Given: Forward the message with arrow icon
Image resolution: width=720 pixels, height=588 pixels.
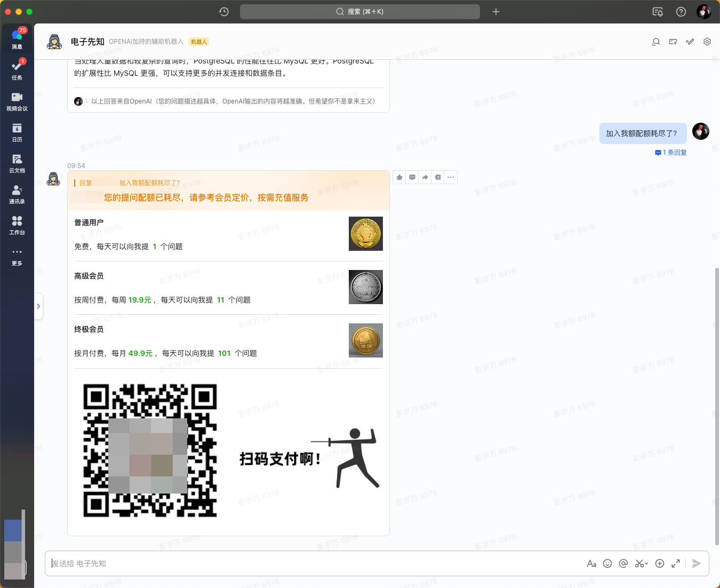Looking at the screenshot, I should tap(425, 177).
